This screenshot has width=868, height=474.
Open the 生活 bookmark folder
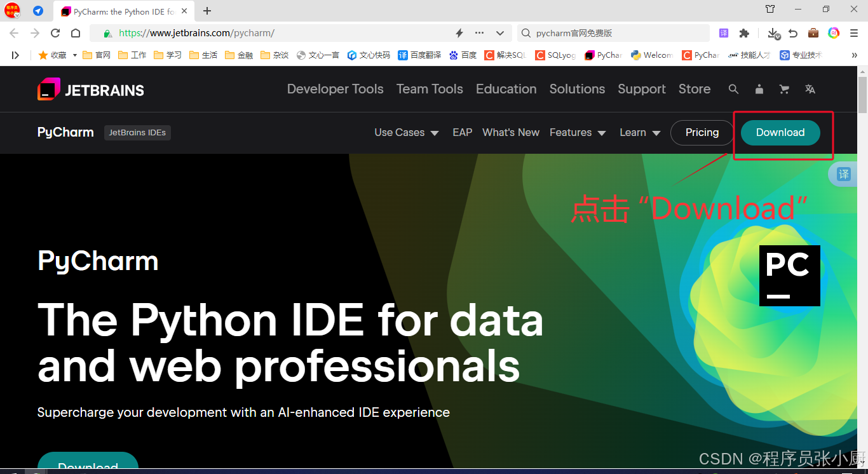[203, 55]
